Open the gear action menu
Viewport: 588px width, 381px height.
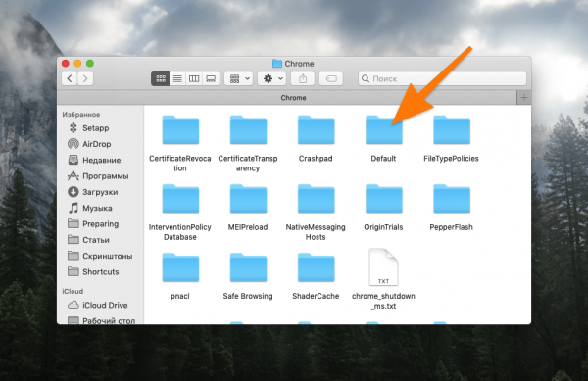click(x=272, y=78)
